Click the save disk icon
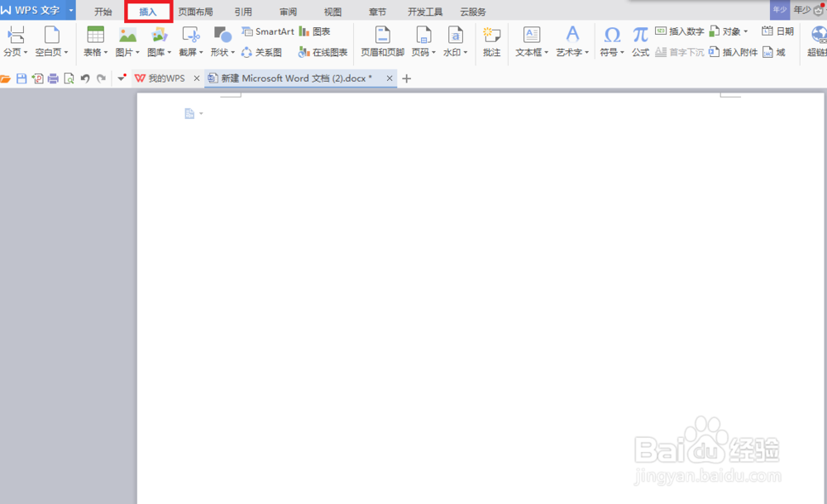The image size is (827, 504). [x=22, y=78]
